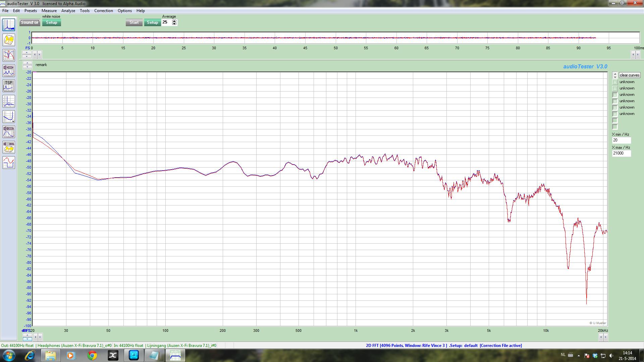Screen dimensions: 644x362
Task: Select the FFT spectrum analyzer icon in sidebar
Action: pyautogui.click(x=9, y=25)
